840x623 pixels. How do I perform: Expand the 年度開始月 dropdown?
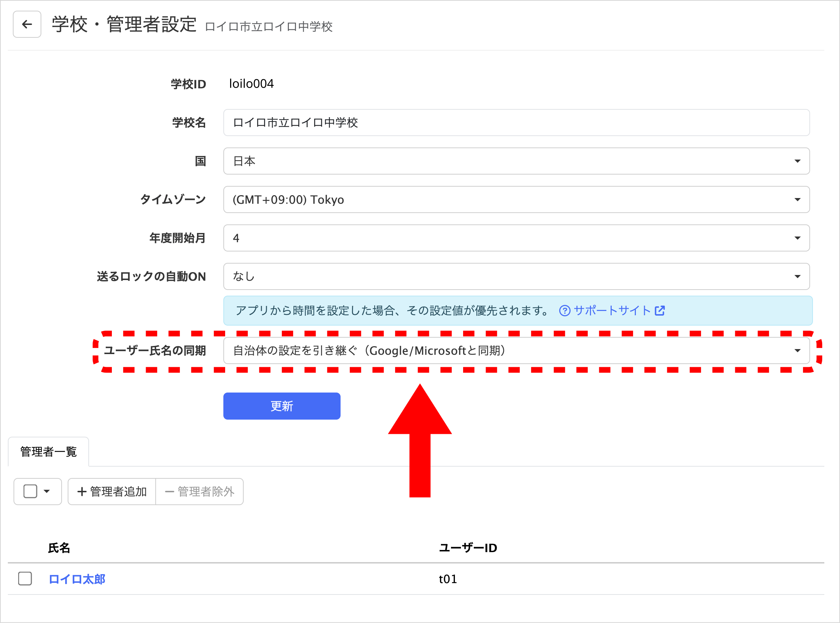516,238
